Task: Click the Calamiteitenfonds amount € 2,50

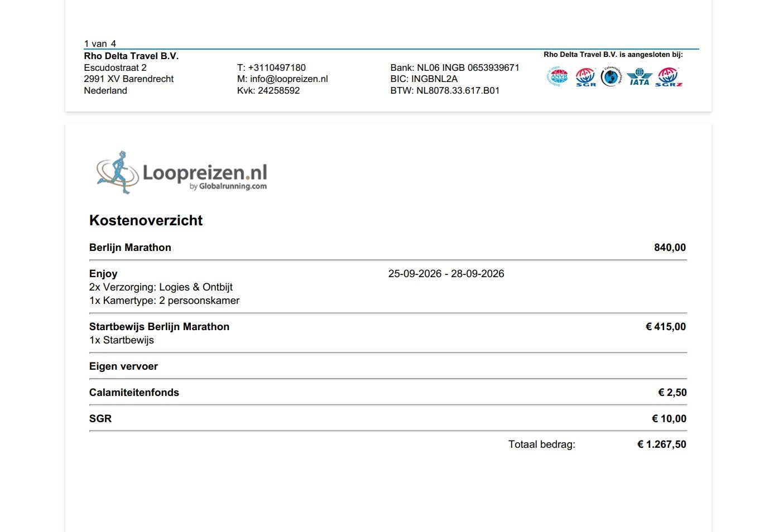Action: click(x=672, y=393)
